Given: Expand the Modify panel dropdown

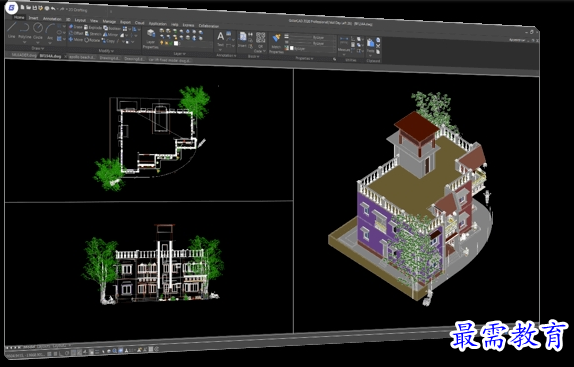Looking at the screenshot, I should click(x=106, y=50).
